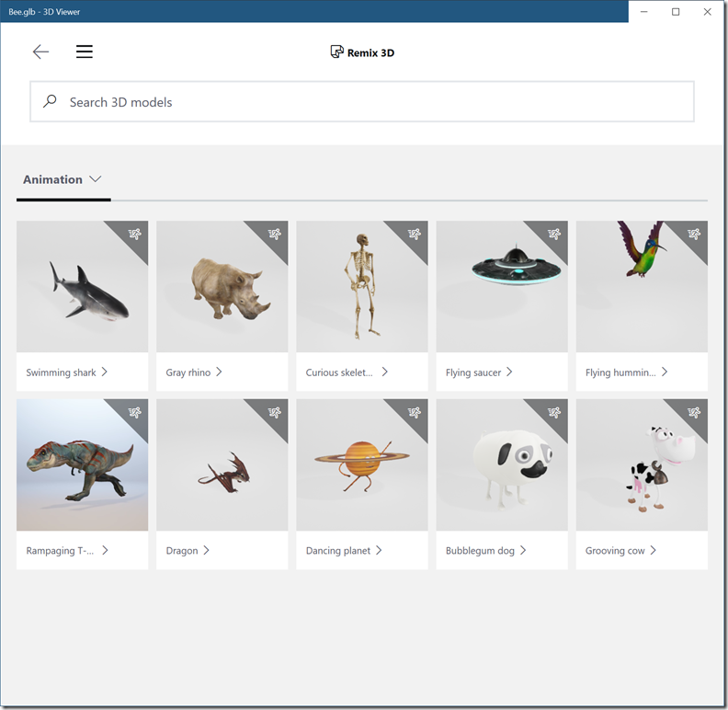Click animation badge on Dancing planet card
Screen dimensions: 728x710
(x=415, y=412)
